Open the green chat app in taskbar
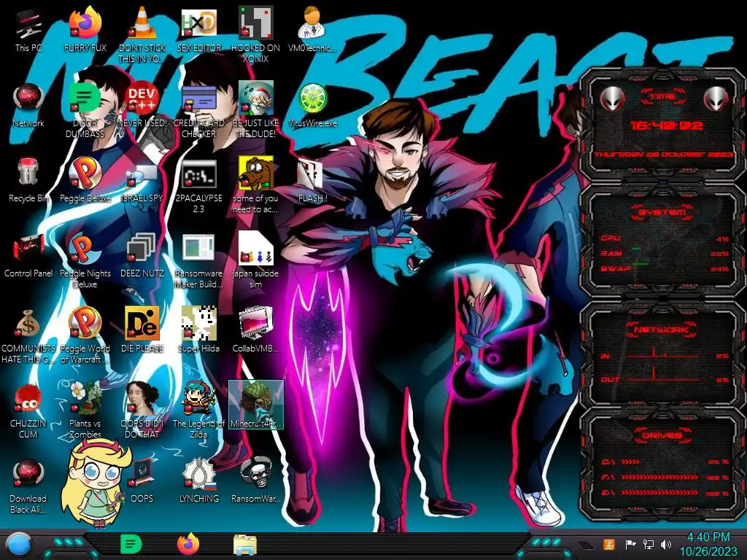Image resolution: width=747 pixels, height=560 pixels. click(131, 545)
